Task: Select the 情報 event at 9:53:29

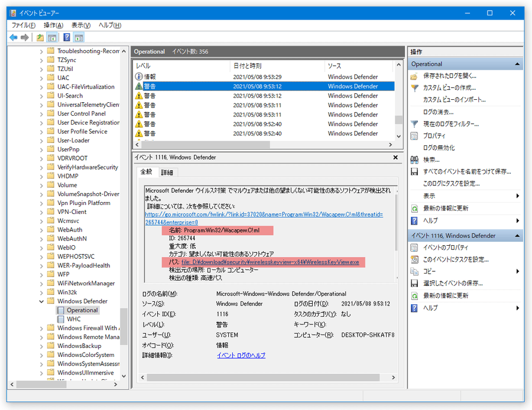Action: coord(264,77)
